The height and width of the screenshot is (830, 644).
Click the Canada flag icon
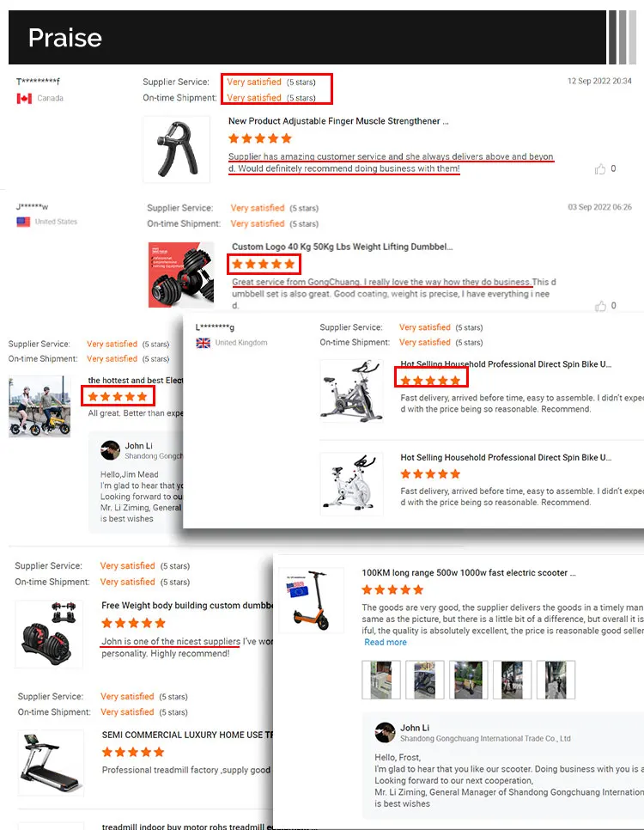24,99
